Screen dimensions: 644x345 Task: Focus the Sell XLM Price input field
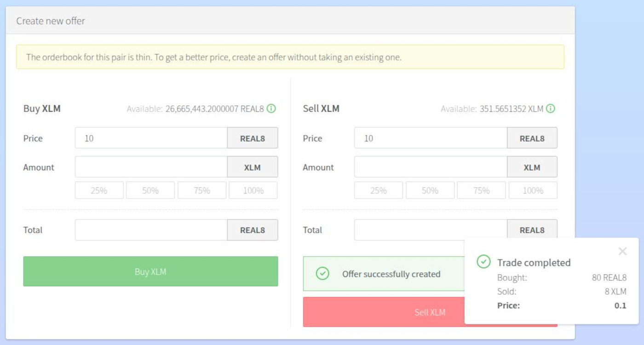click(x=430, y=138)
